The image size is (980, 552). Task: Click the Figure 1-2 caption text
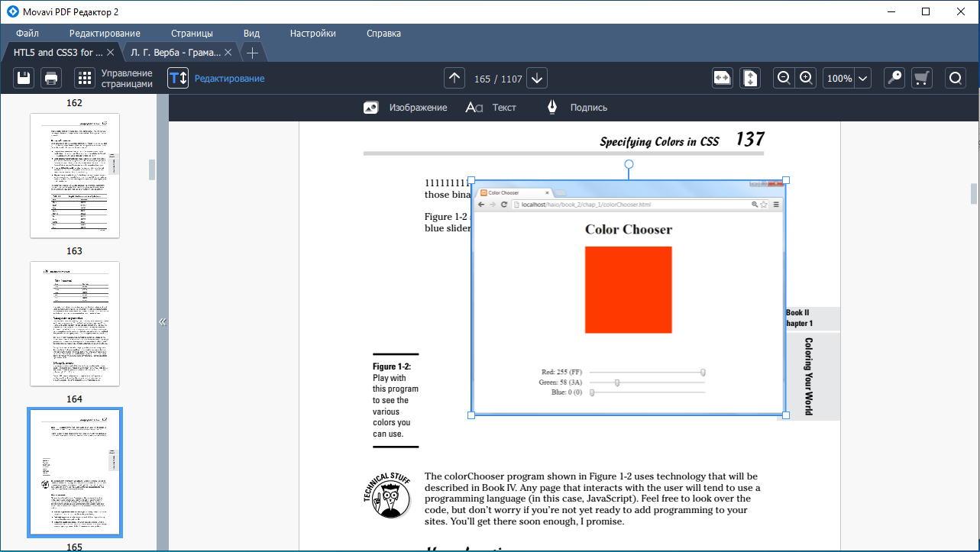pos(396,400)
